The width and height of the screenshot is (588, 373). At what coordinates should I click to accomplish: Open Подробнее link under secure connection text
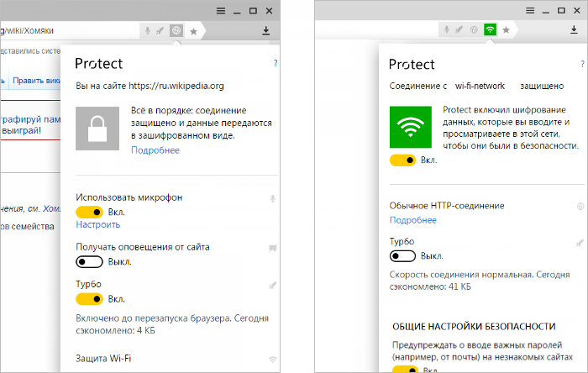click(155, 150)
